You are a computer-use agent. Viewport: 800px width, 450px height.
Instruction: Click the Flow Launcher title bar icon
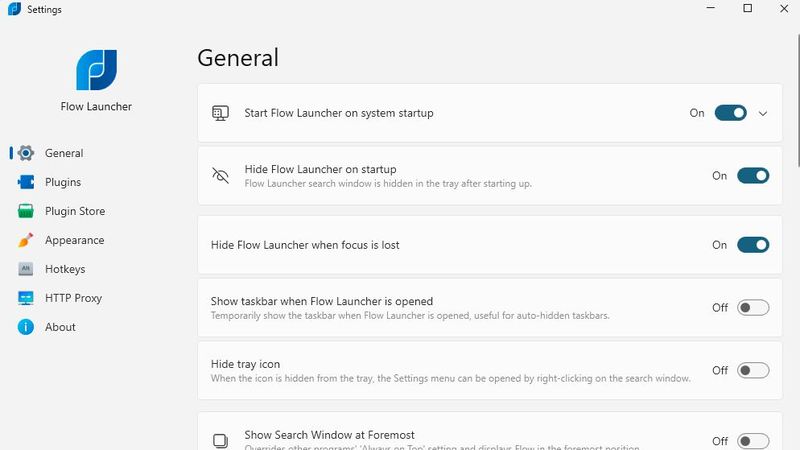[x=14, y=9]
